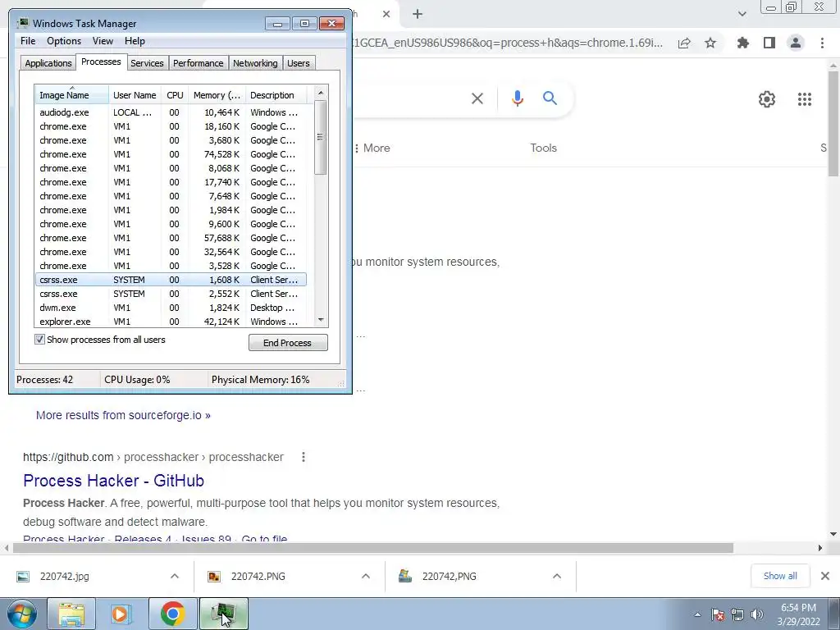Click the volume speaker tray icon

coord(757,614)
